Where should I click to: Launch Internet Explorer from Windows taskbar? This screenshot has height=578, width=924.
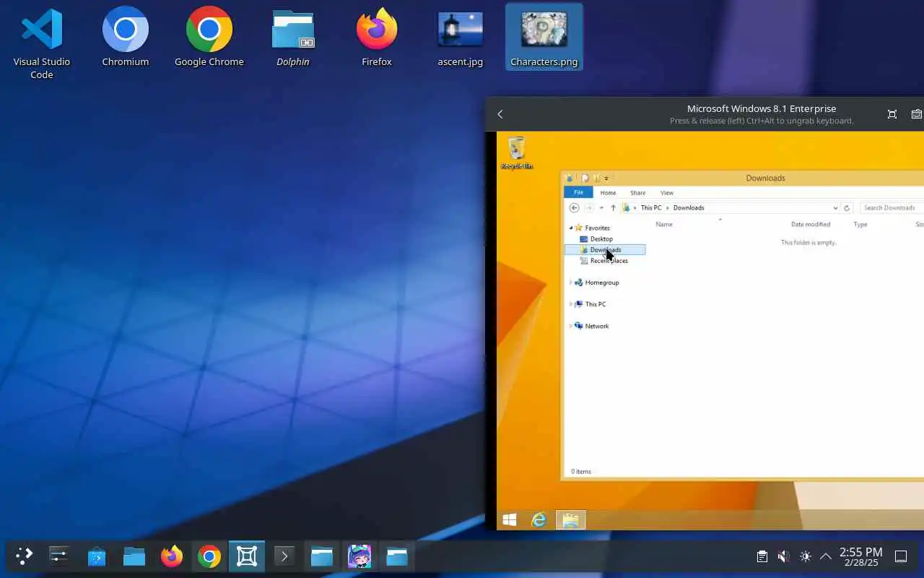pos(539,519)
